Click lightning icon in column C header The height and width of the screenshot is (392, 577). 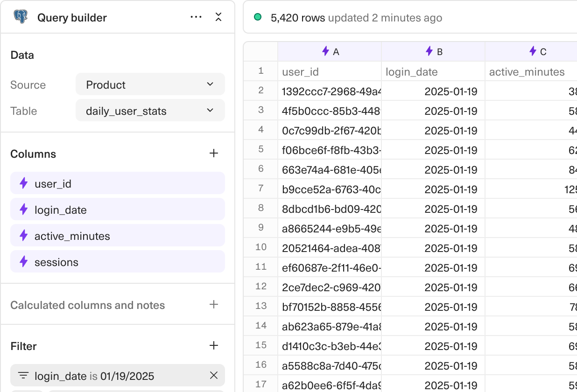tap(533, 51)
